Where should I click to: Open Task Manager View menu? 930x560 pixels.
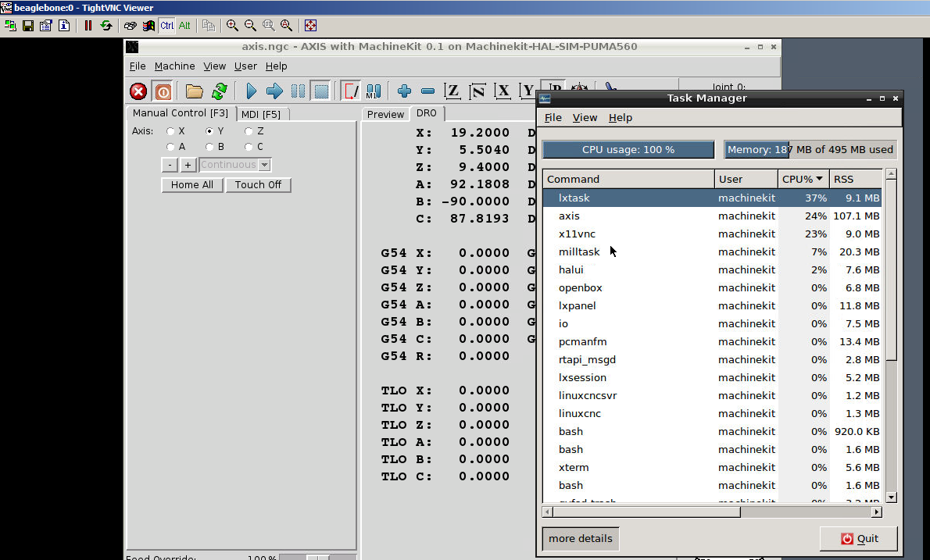(x=585, y=118)
